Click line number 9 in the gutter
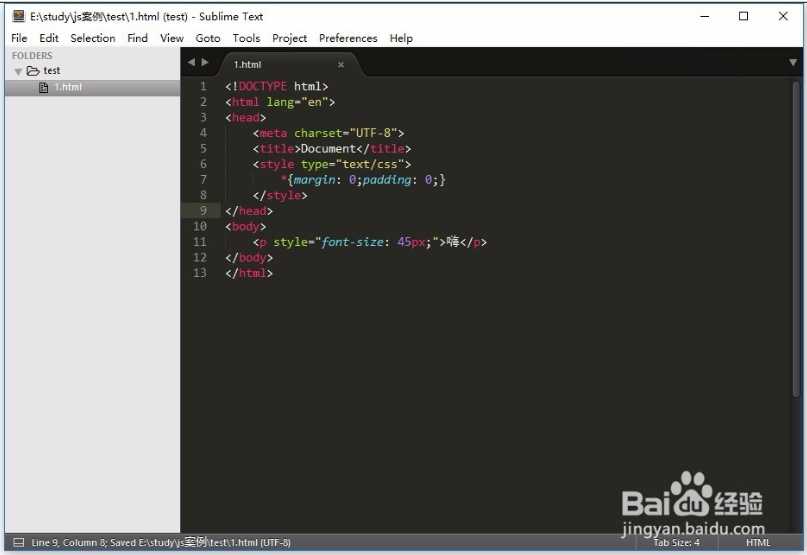Viewport: 807px width, 555px height. click(x=203, y=211)
